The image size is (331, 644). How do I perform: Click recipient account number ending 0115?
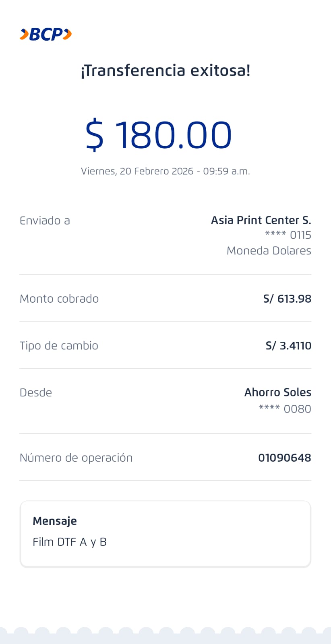(x=288, y=235)
